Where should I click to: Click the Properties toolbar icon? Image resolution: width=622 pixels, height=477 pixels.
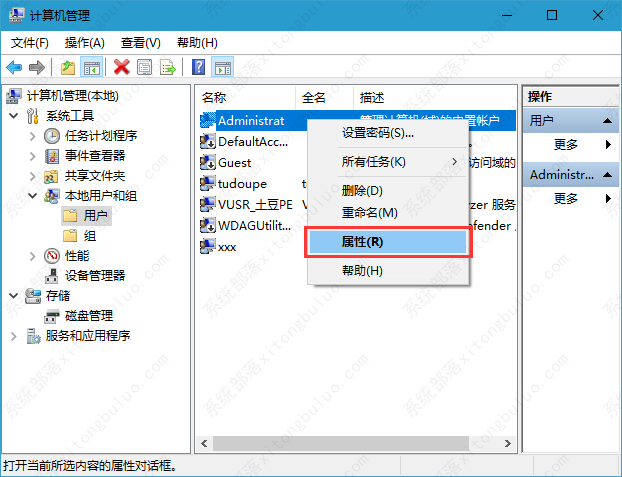pos(145,67)
